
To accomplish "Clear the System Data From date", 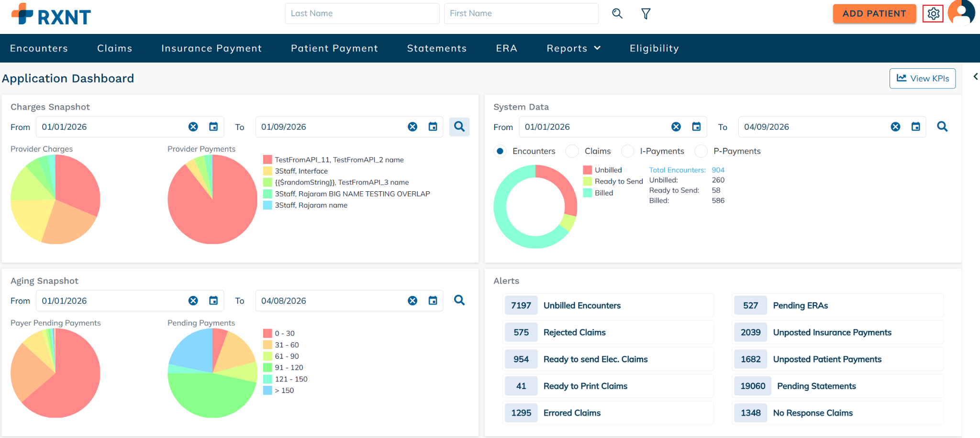I will 676,127.
